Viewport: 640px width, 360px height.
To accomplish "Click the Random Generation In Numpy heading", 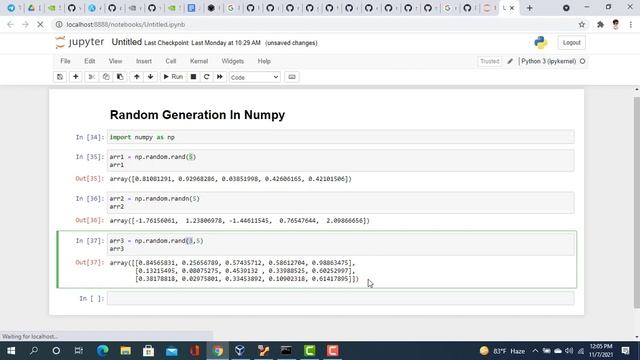I will point(197,115).
